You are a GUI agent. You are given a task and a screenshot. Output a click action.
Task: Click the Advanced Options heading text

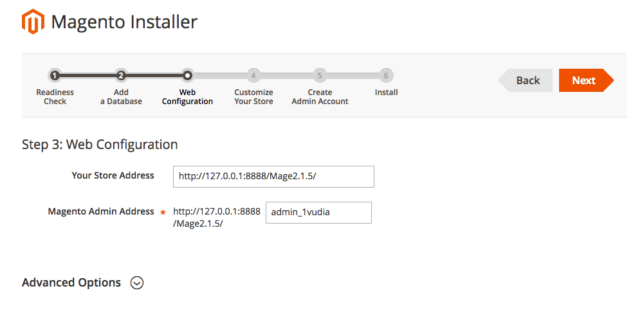click(x=71, y=282)
